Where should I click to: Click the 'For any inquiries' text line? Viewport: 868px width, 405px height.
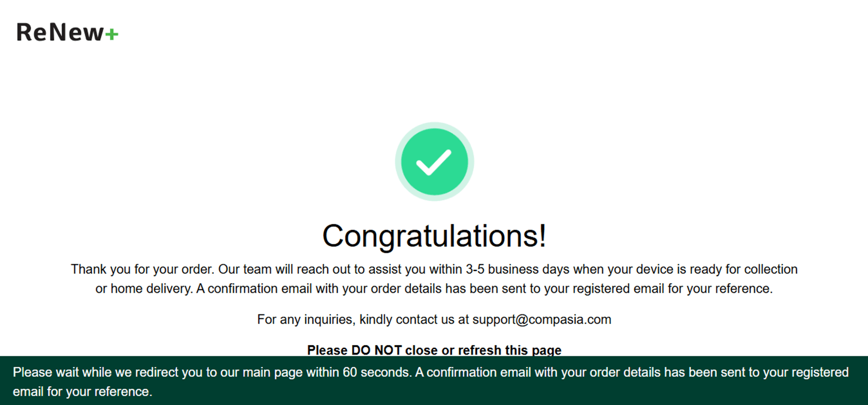coord(434,319)
